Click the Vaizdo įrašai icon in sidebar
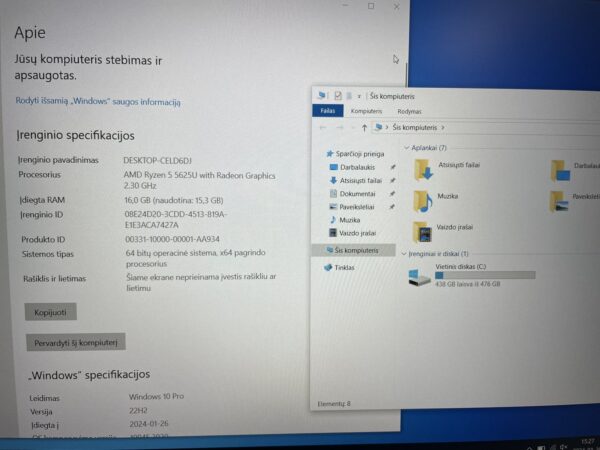This screenshot has height=450, width=600. point(333,233)
